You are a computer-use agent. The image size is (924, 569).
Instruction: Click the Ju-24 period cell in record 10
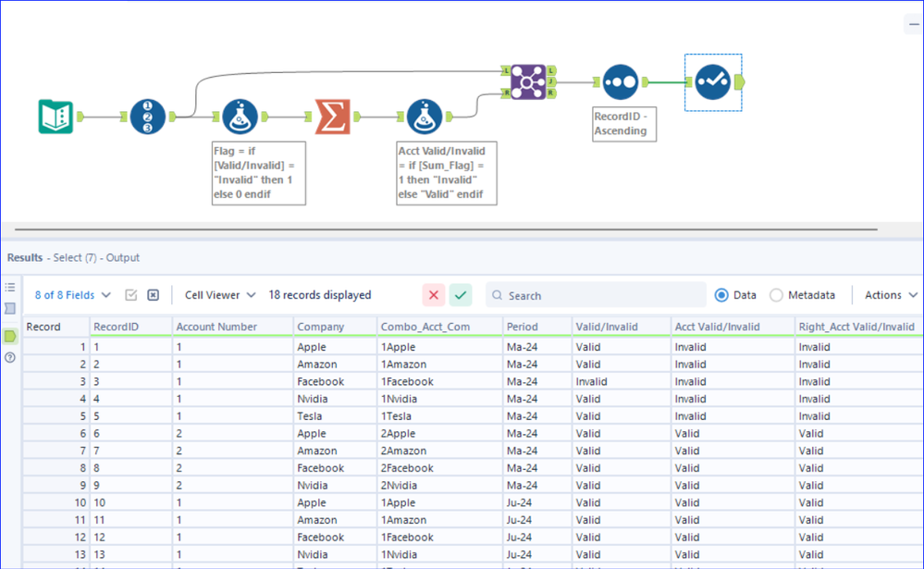pos(536,502)
